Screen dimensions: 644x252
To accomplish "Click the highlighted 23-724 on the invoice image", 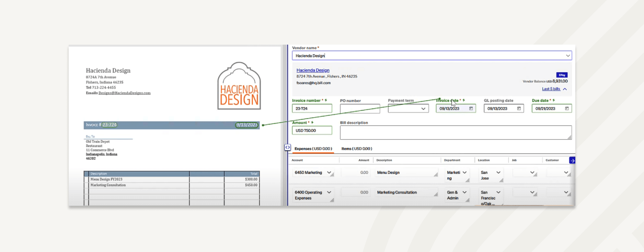I will (x=110, y=125).
